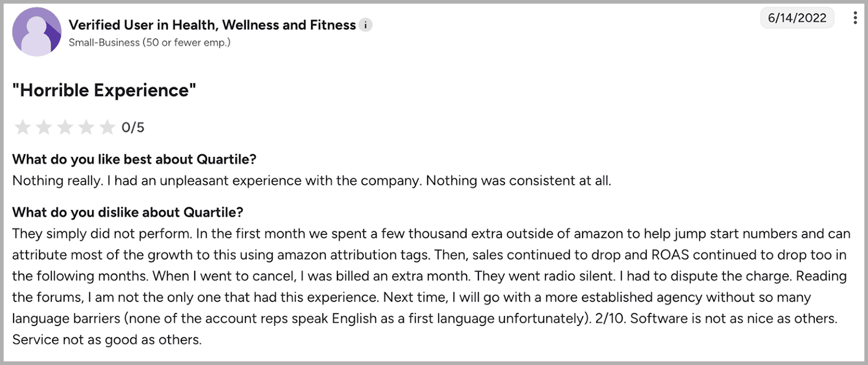Image resolution: width=868 pixels, height=365 pixels.
Task: Click the info icon next to reviewer name
Action: 366,25
